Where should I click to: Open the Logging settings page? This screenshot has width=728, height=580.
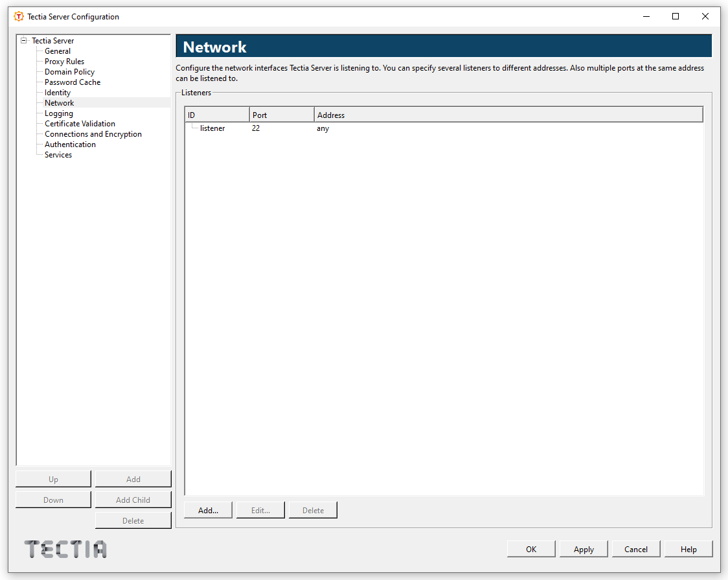click(x=59, y=113)
